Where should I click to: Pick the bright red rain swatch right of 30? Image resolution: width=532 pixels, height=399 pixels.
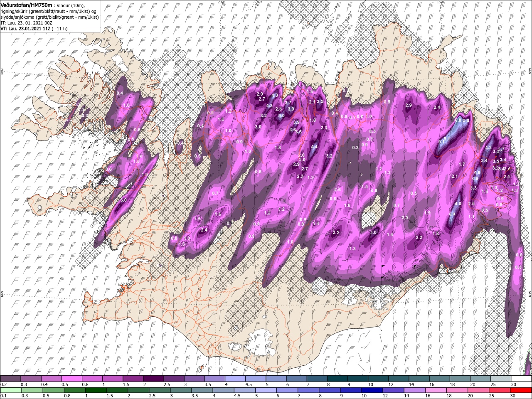[521, 390]
